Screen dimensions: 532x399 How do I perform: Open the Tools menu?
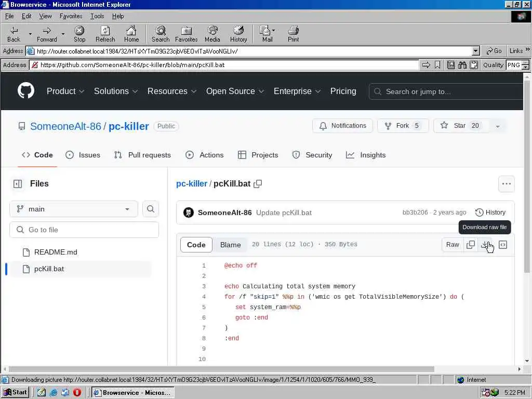tap(97, 16)
